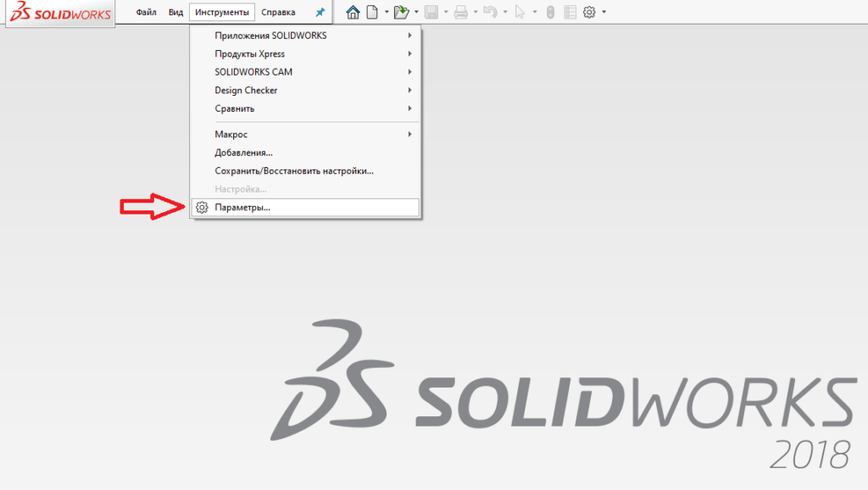The width and height of the screenshot is (868, 490).
Task: Select Сравнить menu entry
Action: pyautogui.click(x=305, y=109)
